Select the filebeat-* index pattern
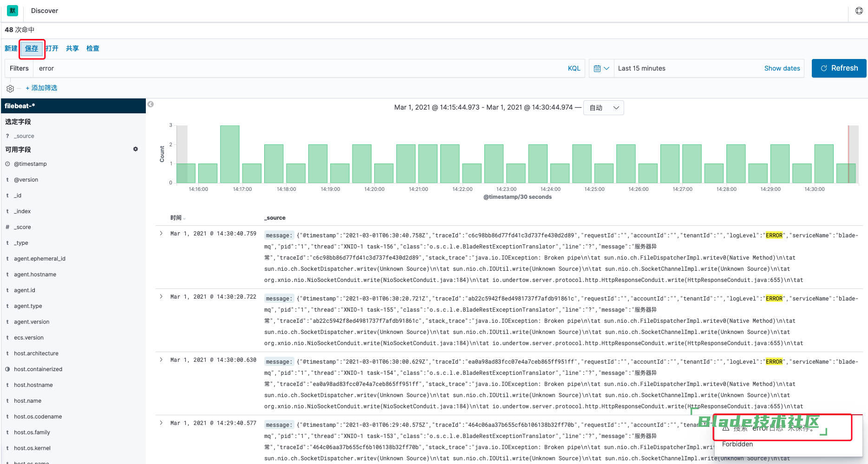Screen dimensions: 868x464 point(73,106)
